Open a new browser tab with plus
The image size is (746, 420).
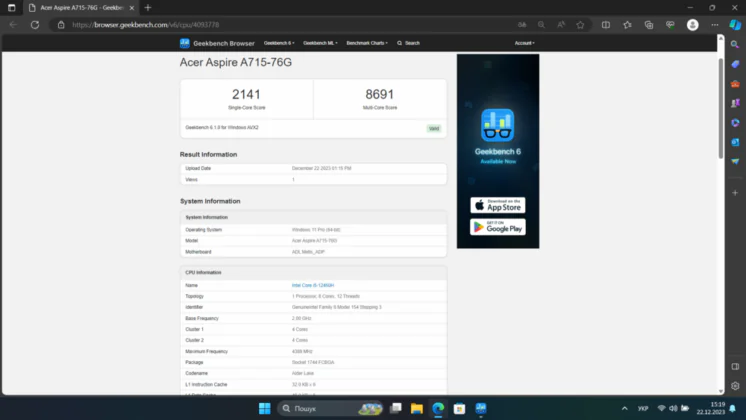click(148, 8)
